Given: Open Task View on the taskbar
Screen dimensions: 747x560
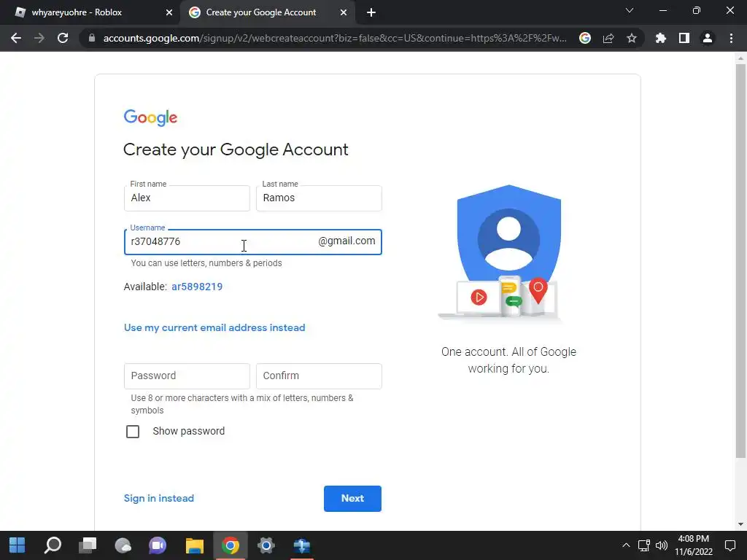Looking at the screenshot, I should [x=88, y=545].
